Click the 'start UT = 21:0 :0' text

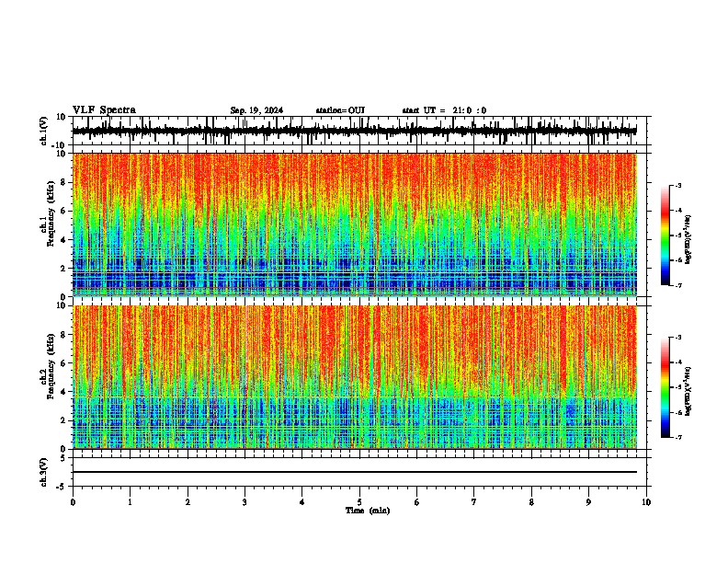click(444, 110)
